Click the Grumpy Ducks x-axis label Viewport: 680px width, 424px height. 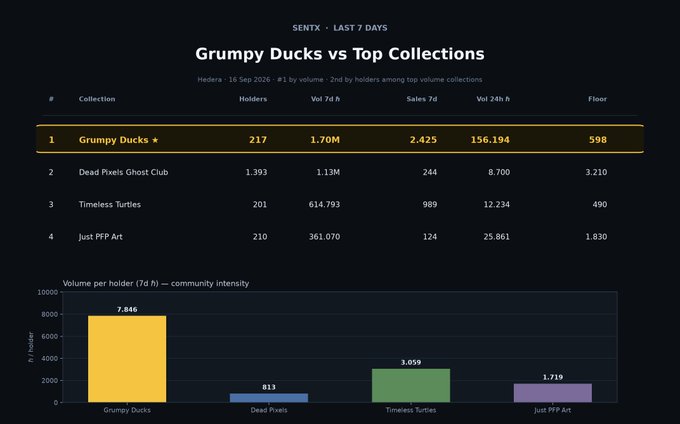[127, 410]
